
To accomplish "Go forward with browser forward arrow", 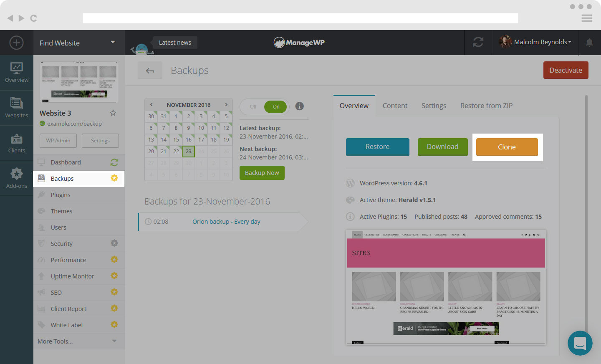I will tap(21, 18).
